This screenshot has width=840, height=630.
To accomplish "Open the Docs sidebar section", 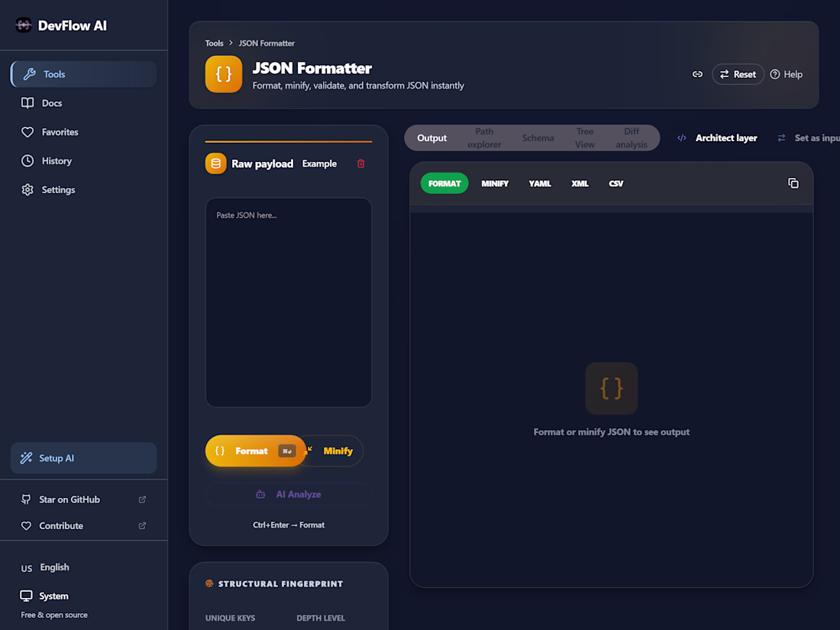I will click(83, 103).
